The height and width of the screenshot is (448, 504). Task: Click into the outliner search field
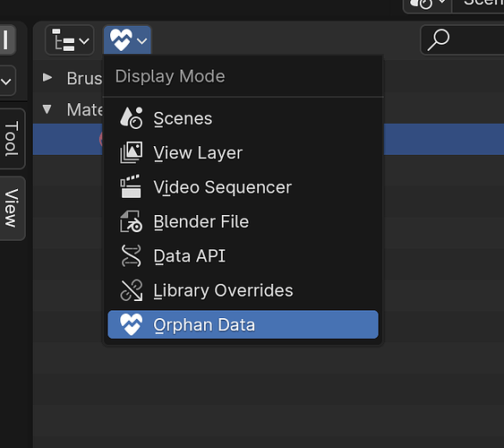pyautogui.click(x=463, y=40)
